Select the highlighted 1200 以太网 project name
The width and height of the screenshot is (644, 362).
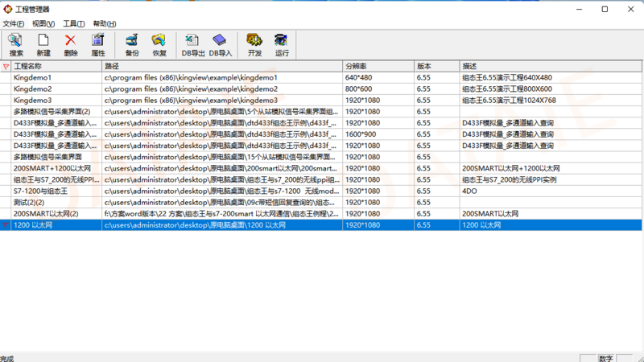(x=33, y=225)
